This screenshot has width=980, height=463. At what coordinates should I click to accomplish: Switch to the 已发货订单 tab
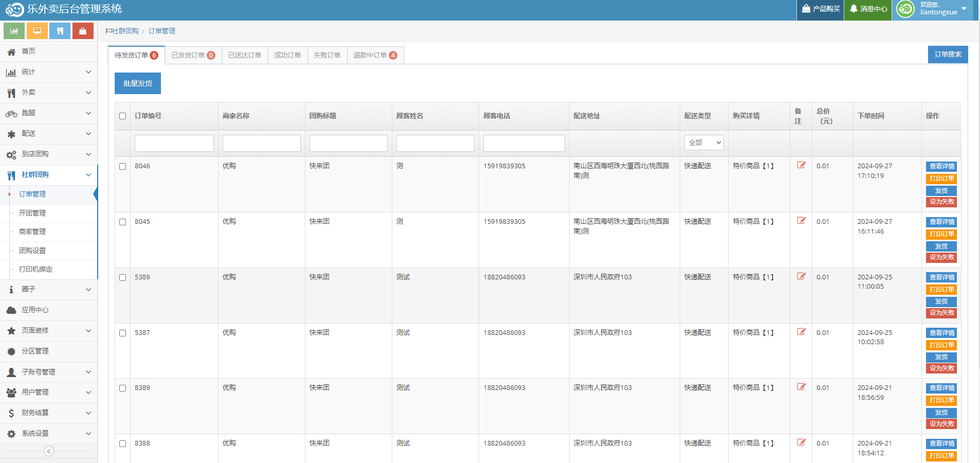pos(193,55)
